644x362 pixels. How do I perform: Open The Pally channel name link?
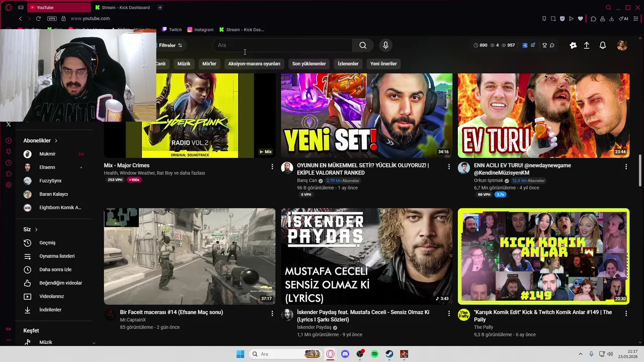484,327
